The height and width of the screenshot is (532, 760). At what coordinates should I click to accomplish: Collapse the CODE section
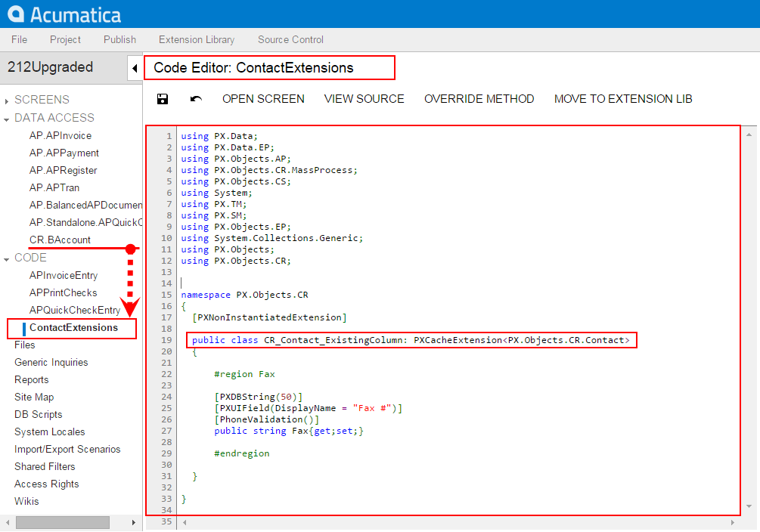tap(7, 258)
